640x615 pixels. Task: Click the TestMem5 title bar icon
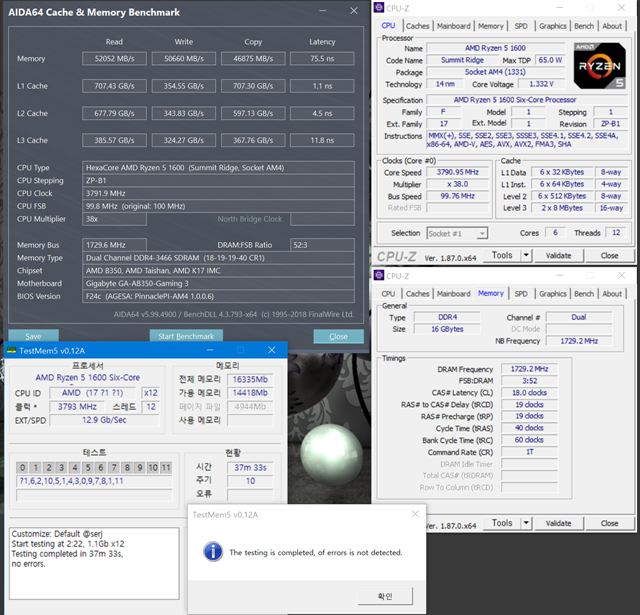pyautogui.click(x=12, y=351)
